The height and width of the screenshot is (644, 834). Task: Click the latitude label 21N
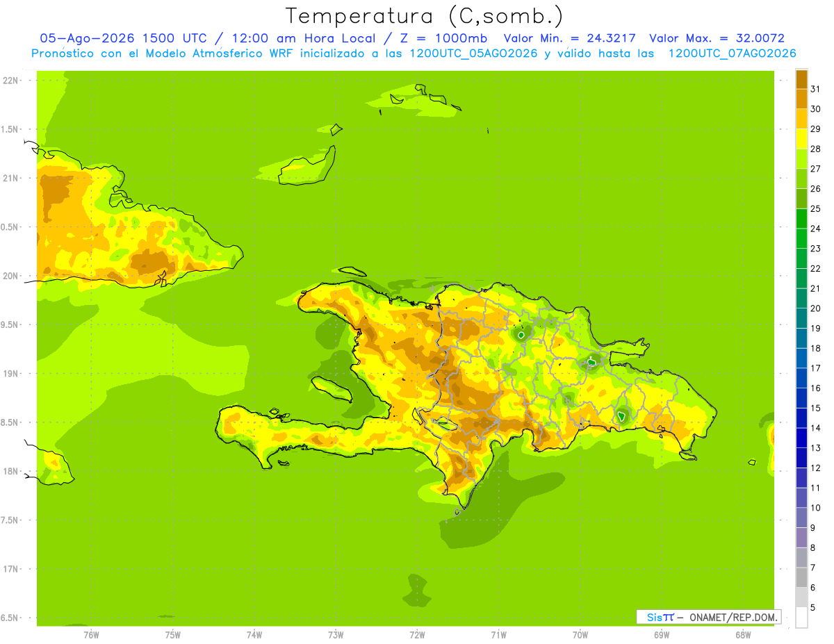(12, 179)
